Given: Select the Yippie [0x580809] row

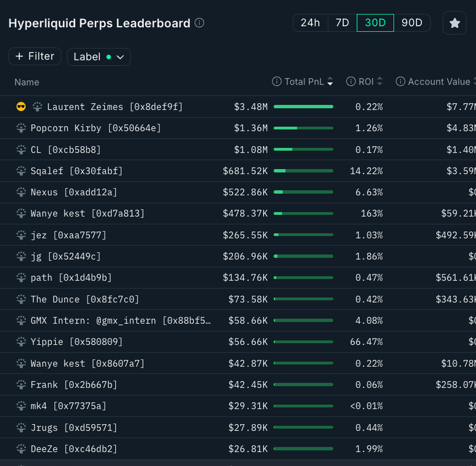Looking at the screenshot, I should click(x=77, y=342).
